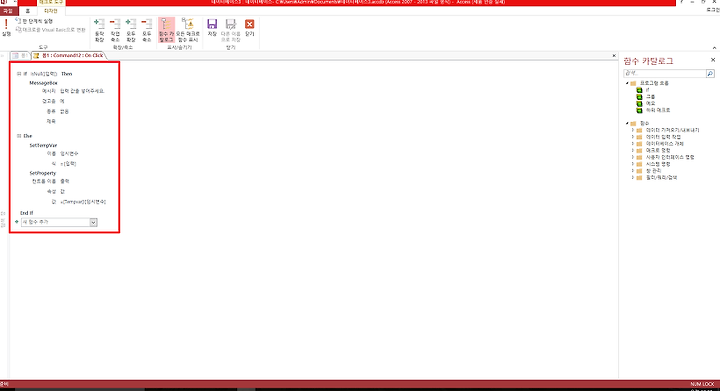Click the Action Catalog search magnifier icon
This screenshot has height=391, width=720.
(710, 73)
